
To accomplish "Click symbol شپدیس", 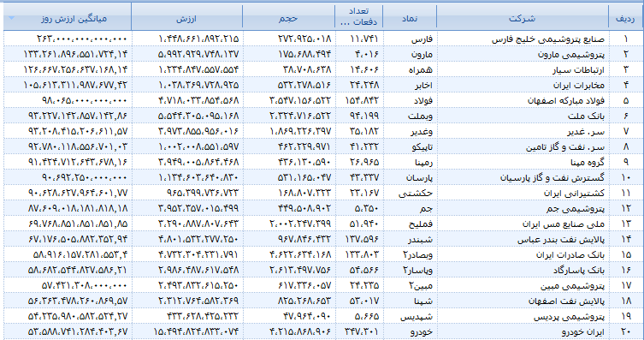I will (417, 317).
